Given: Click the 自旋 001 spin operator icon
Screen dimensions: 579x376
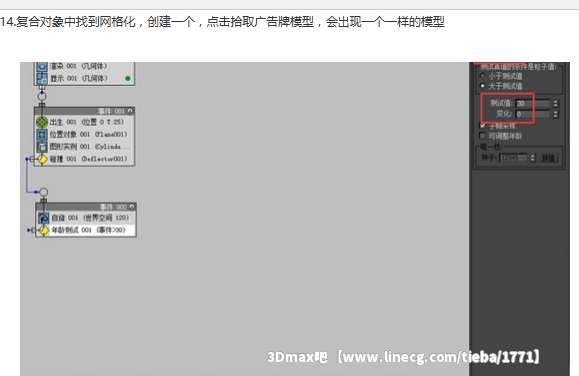Looking at the screenshot, I should pyautogui.click(x=44, y=218).
